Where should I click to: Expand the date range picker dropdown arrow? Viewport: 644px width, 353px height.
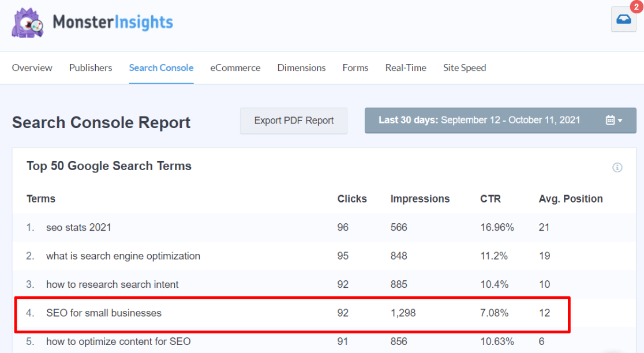click(x=621, y=120)
